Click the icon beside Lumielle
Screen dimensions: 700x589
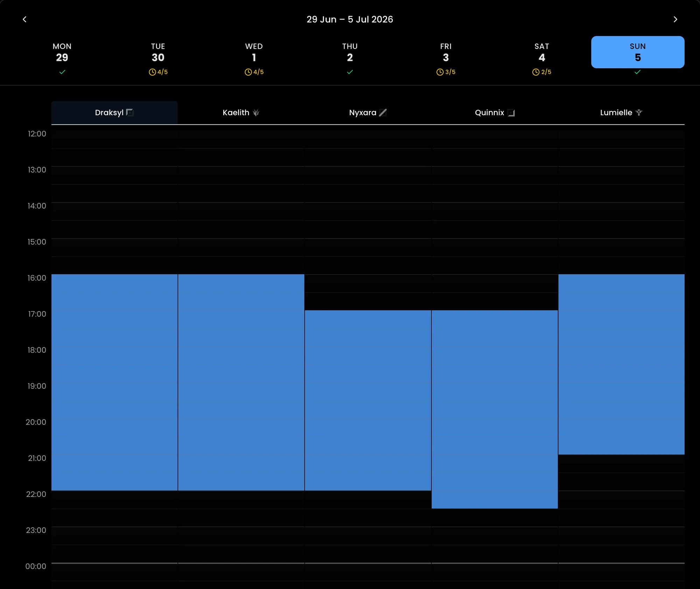(639, 112)
